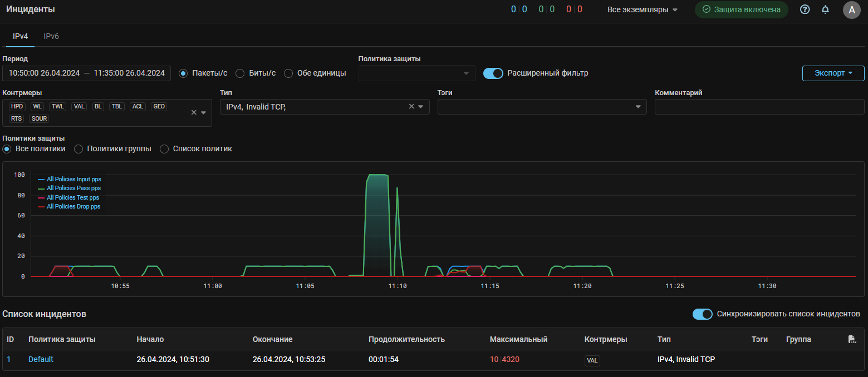This screenshot has width=868, height=377.
Task: Click the VAL countermeasure badge in incident row
Action: pos(592,360)
